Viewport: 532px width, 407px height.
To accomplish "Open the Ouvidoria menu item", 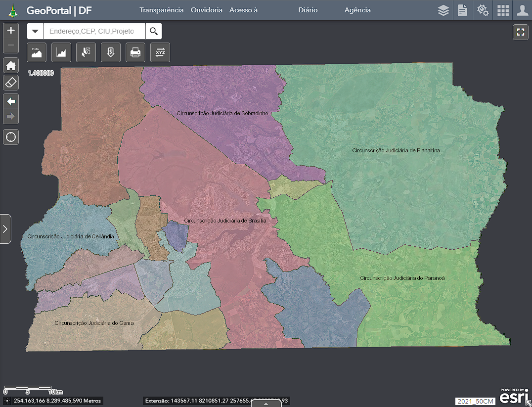I will coord(207,10).
